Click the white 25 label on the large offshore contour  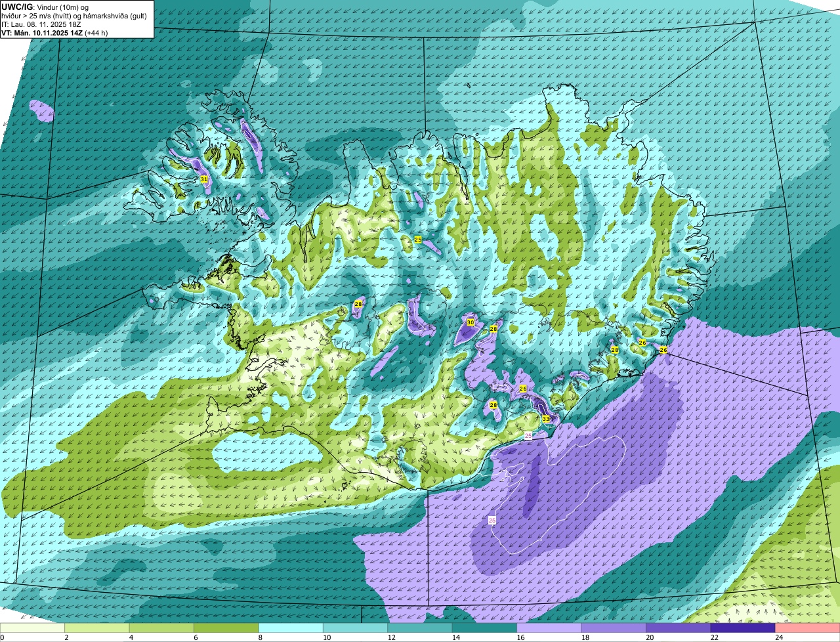492,520
